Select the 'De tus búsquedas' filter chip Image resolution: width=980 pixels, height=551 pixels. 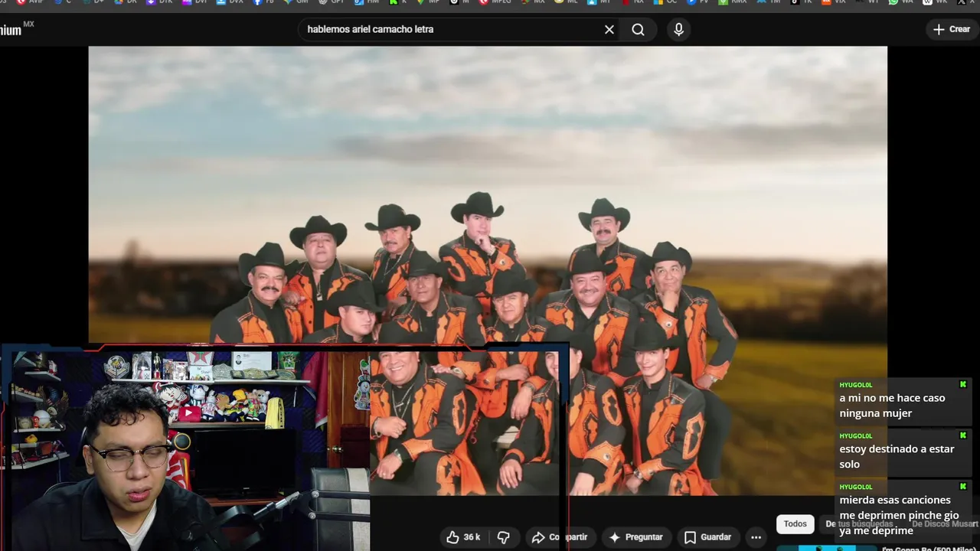click(859, 524)
